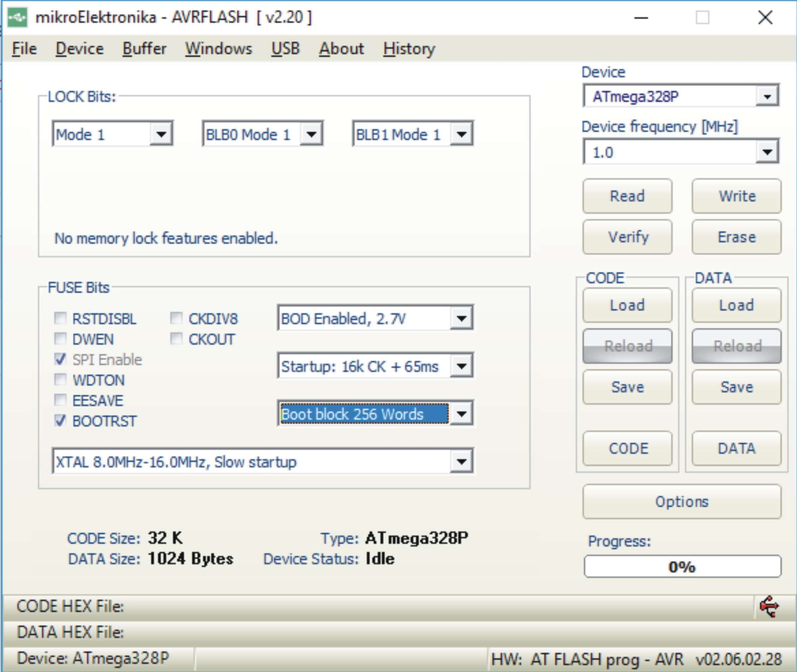Click the 'No memory lock features enabled.' text
Screen dimensions: 797x672
click(166, 238)
